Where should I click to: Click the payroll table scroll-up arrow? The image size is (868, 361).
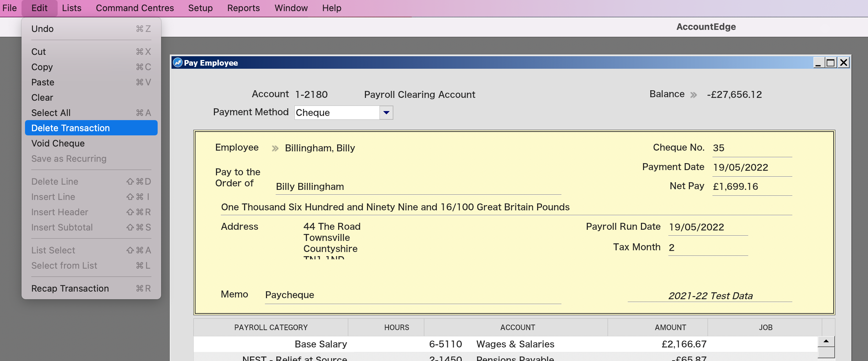click(826, 342)
